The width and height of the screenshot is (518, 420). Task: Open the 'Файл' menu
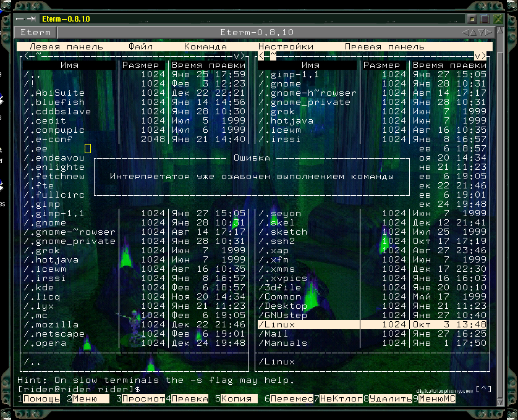141,46
